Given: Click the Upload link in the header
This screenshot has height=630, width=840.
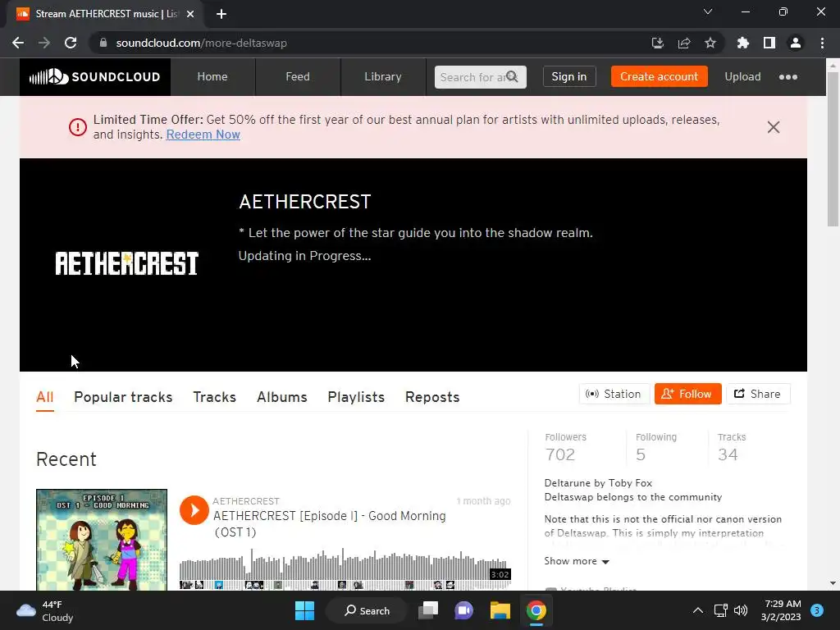Looking at the screenshot, I should (742, 76).
